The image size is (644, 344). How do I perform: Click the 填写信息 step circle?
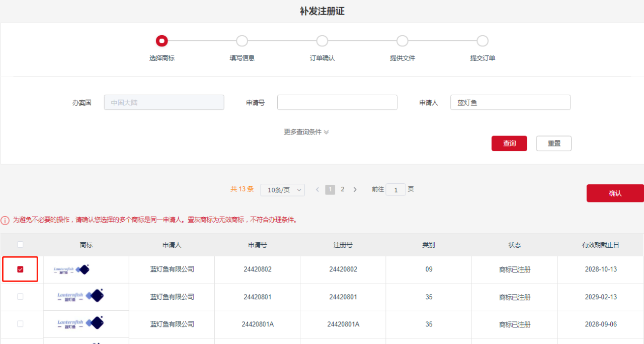tap(242, 41)
